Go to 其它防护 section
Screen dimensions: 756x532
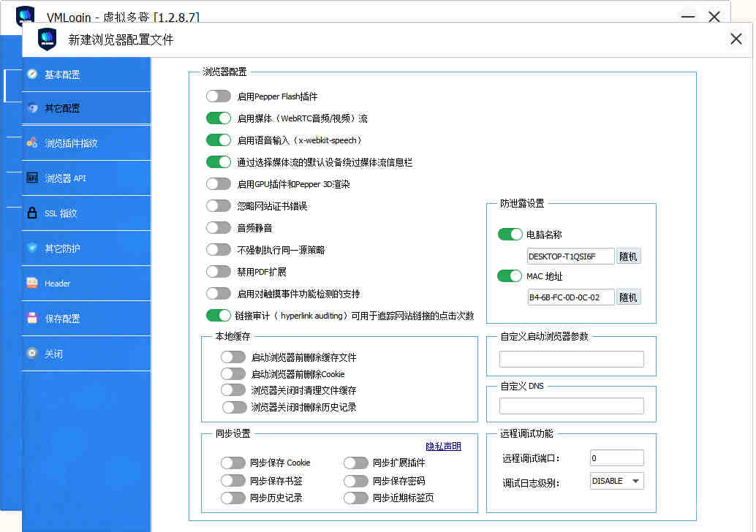tap(86, 248)
